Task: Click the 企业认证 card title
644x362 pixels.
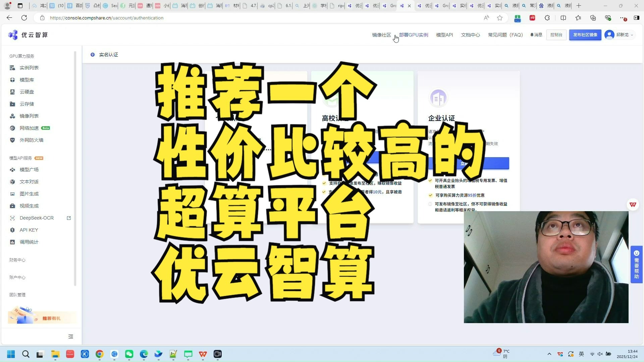Action: (x=441, y=118)
